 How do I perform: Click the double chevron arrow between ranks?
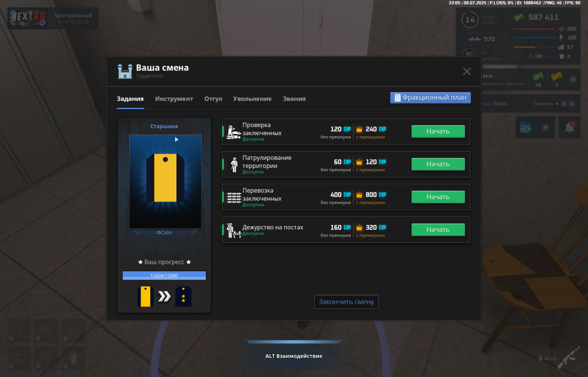point(164,296)
